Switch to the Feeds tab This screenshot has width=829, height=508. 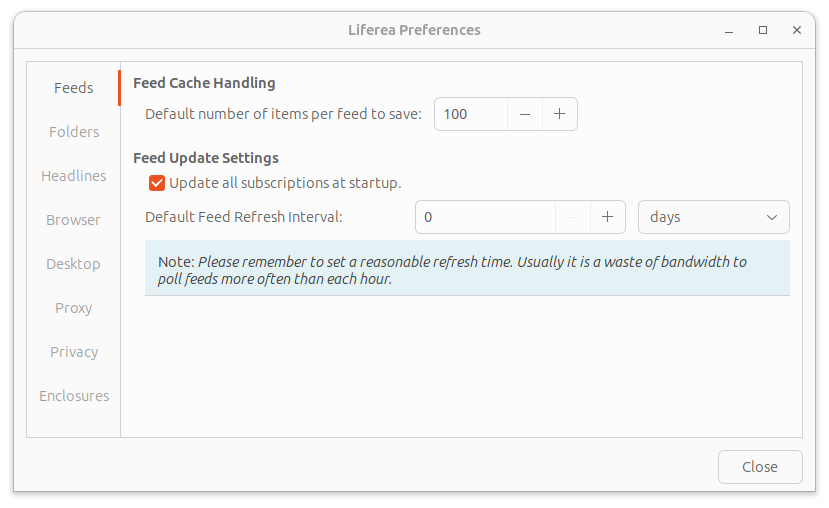74,88
